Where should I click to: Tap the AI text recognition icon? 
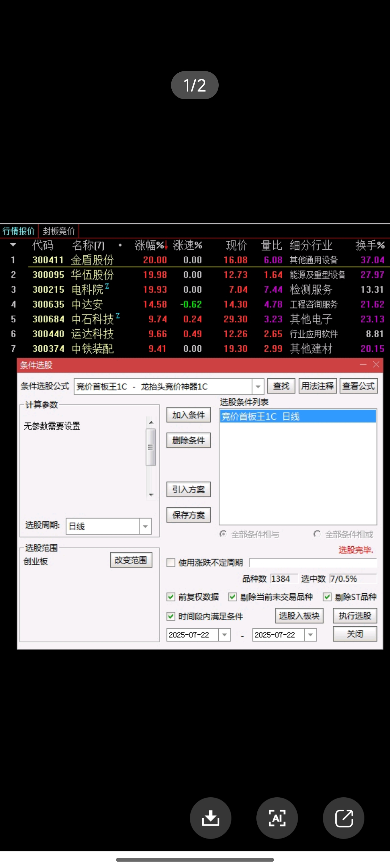coord(277,817)
